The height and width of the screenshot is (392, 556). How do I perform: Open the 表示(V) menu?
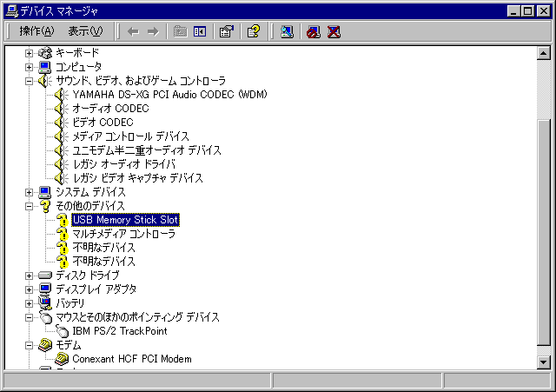85,31
